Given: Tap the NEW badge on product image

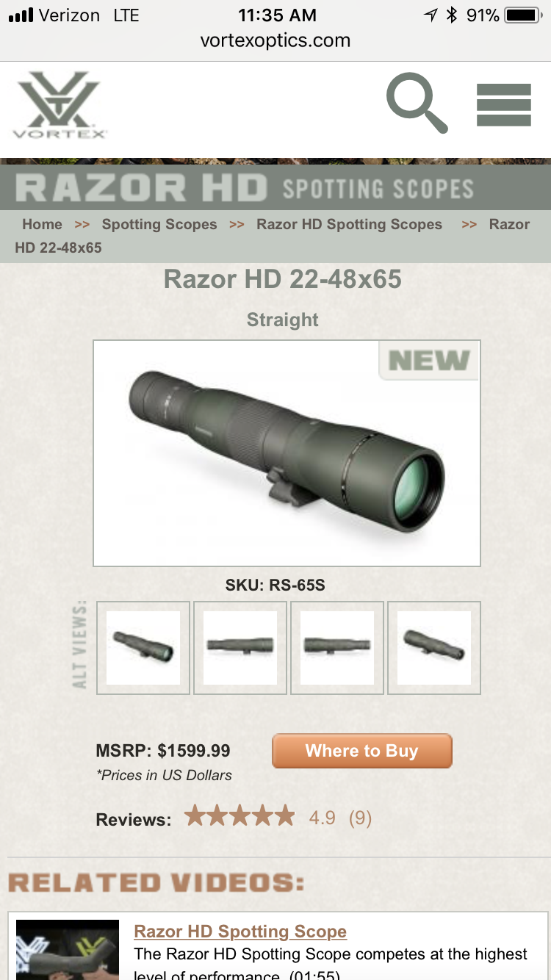Looking at the screenshot, I should pos(429,360).
